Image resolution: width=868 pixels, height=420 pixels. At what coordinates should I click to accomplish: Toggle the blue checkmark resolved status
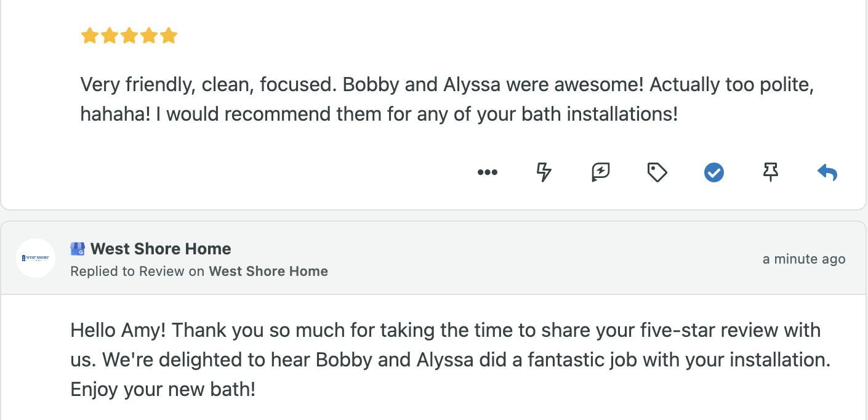tap(713, 172)
